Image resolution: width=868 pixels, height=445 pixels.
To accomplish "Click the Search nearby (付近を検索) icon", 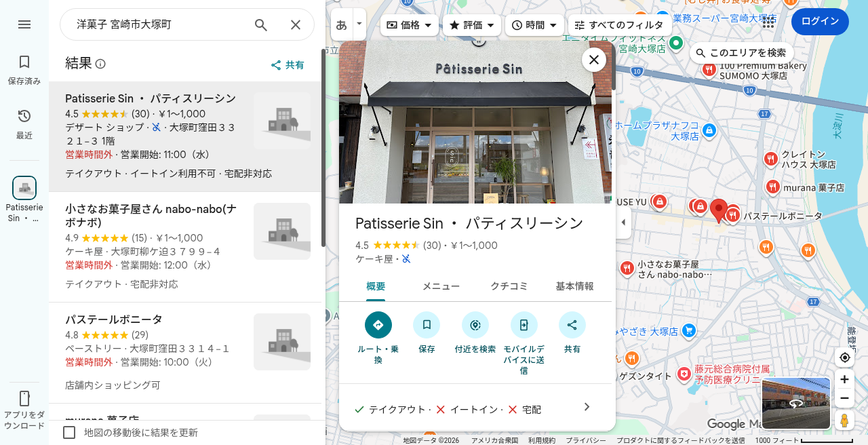I will click(x=475, y=325).
